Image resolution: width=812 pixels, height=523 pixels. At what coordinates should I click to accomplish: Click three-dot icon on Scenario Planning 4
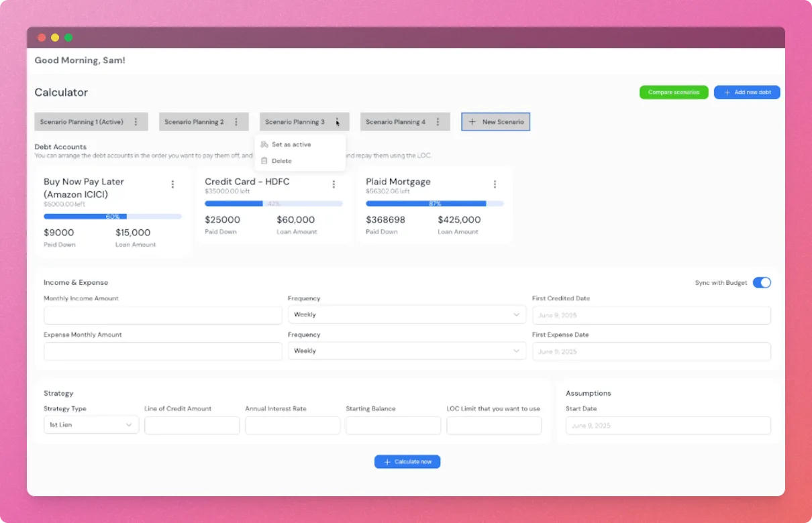pyautogui.click(x=438, y=122)
